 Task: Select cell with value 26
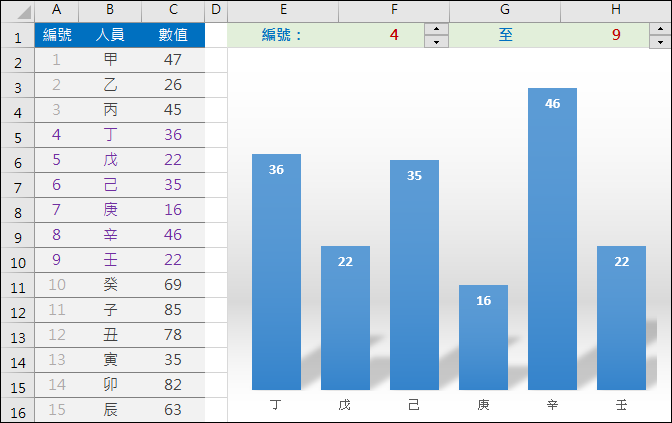pos(173,85)
